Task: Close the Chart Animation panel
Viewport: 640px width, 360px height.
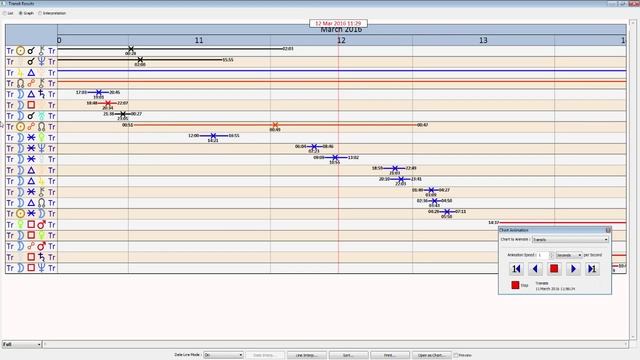Action: click(608, 230)
